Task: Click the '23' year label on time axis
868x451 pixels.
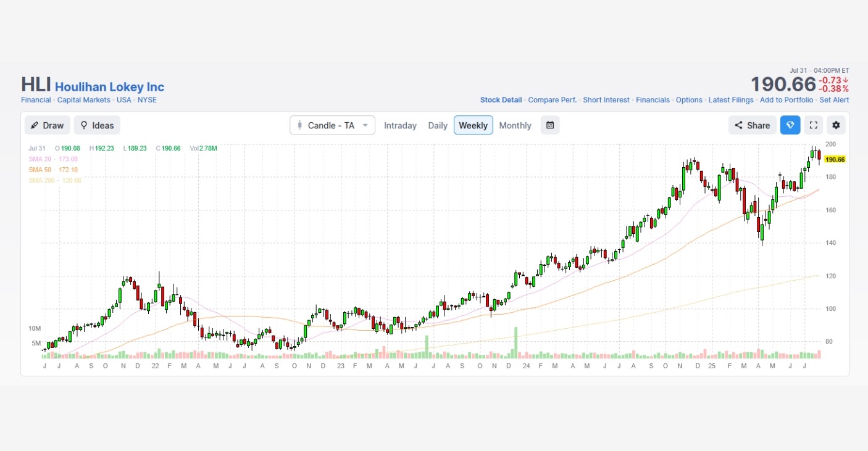Action: (341, 366)
